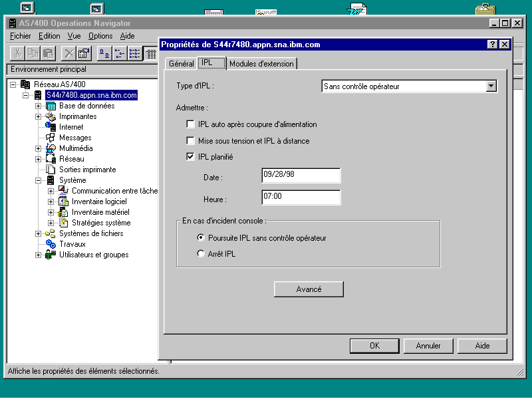Collapse the Système tree node

pos(39,180)
